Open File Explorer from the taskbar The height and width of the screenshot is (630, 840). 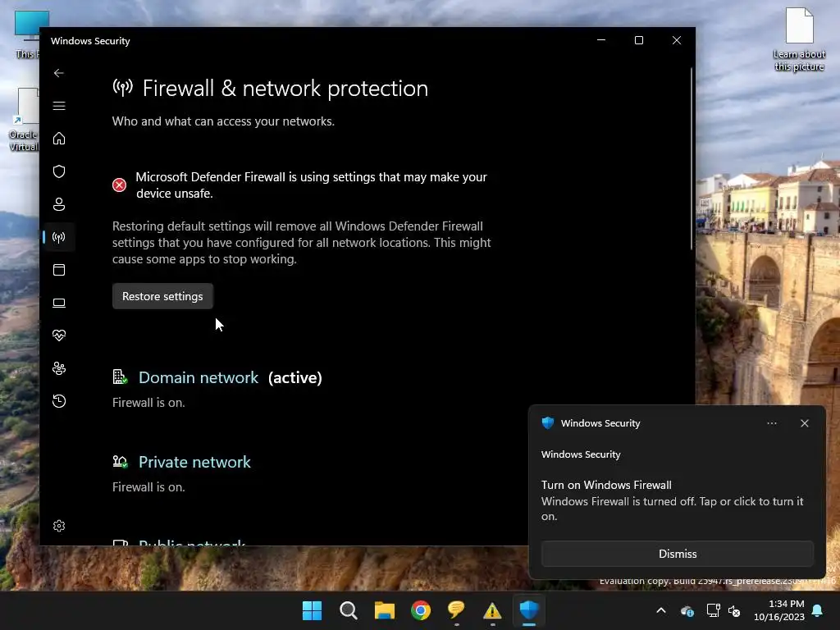pyautogui.click(x=384, y=610)
